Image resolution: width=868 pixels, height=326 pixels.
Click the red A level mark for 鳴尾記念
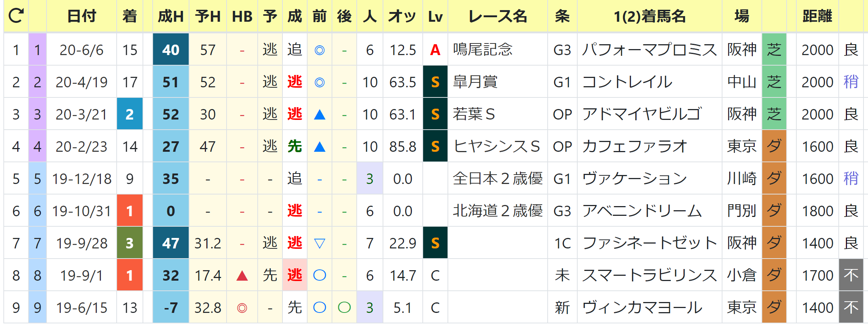click(x=435, y=50)
